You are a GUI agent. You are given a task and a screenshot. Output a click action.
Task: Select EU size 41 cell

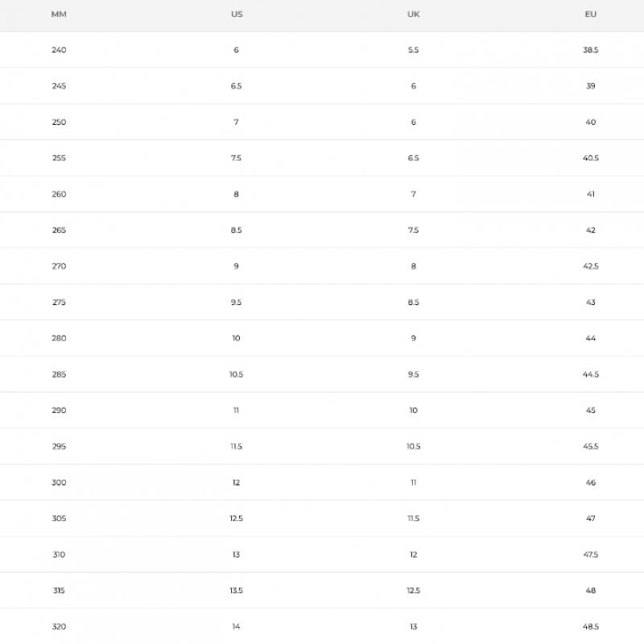click(590, 194)
